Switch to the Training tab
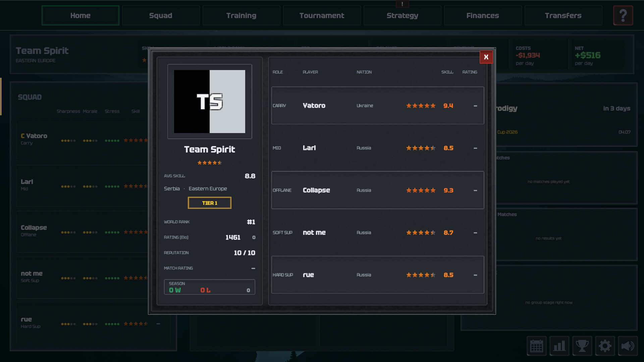 [241, 15]
